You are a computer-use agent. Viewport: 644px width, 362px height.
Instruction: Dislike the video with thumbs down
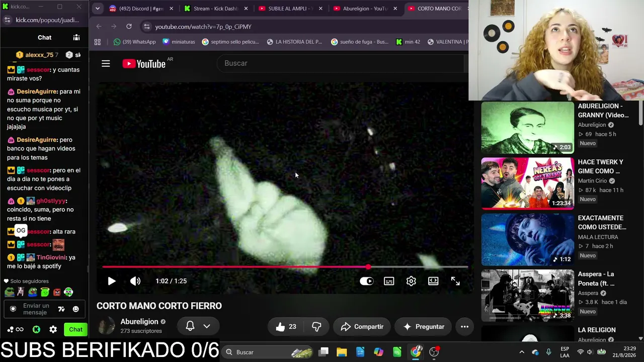[x=316, y=327]
